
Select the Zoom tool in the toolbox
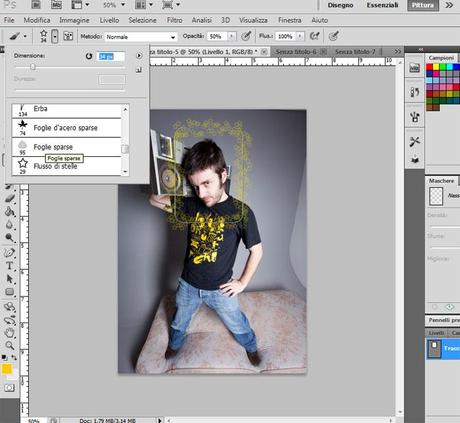click(10, 346)
